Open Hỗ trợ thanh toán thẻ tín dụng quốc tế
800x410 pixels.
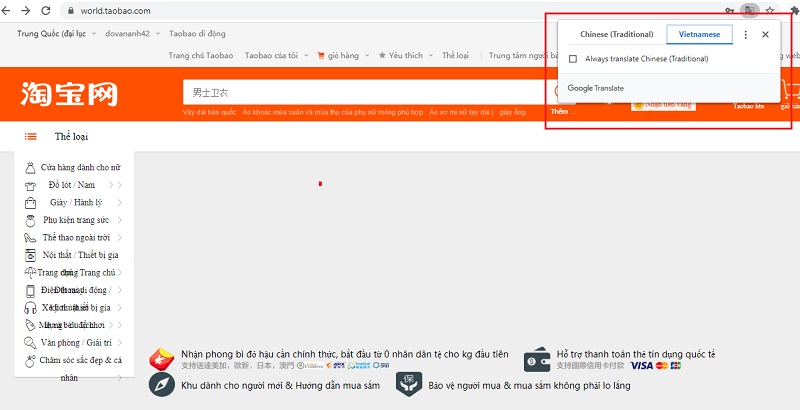(636, 354)
